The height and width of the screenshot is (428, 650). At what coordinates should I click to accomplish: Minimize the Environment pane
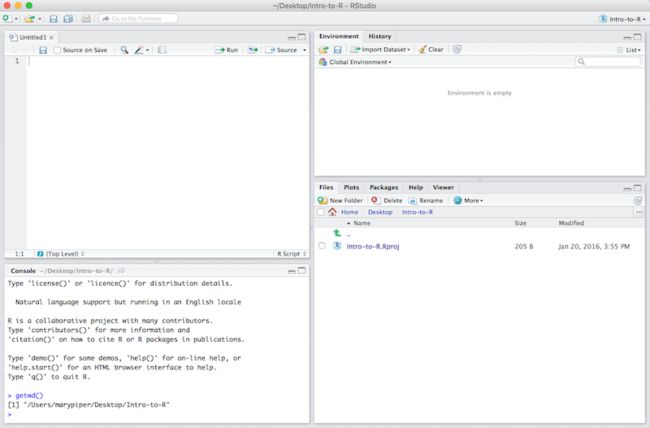pos(627,37)
